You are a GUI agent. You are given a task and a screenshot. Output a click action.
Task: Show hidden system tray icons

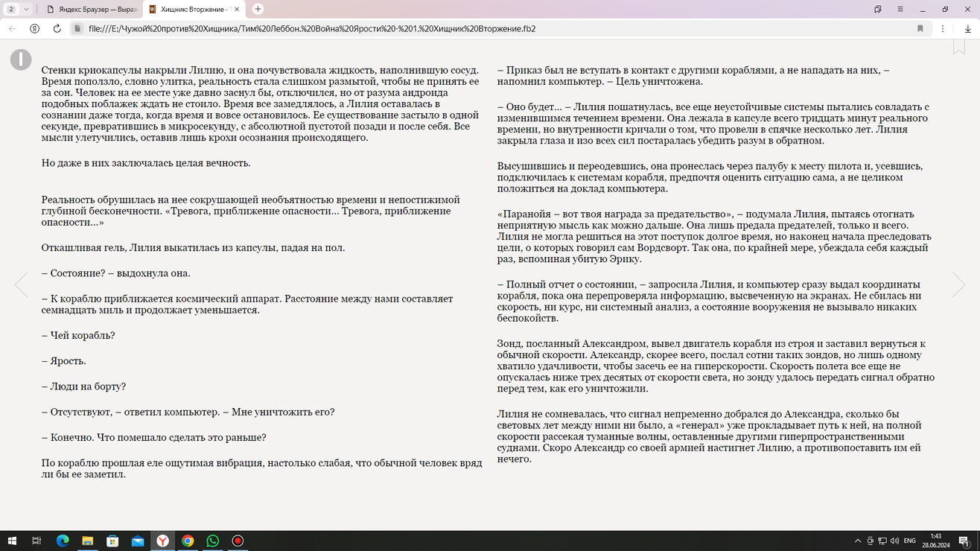point(858,541)
